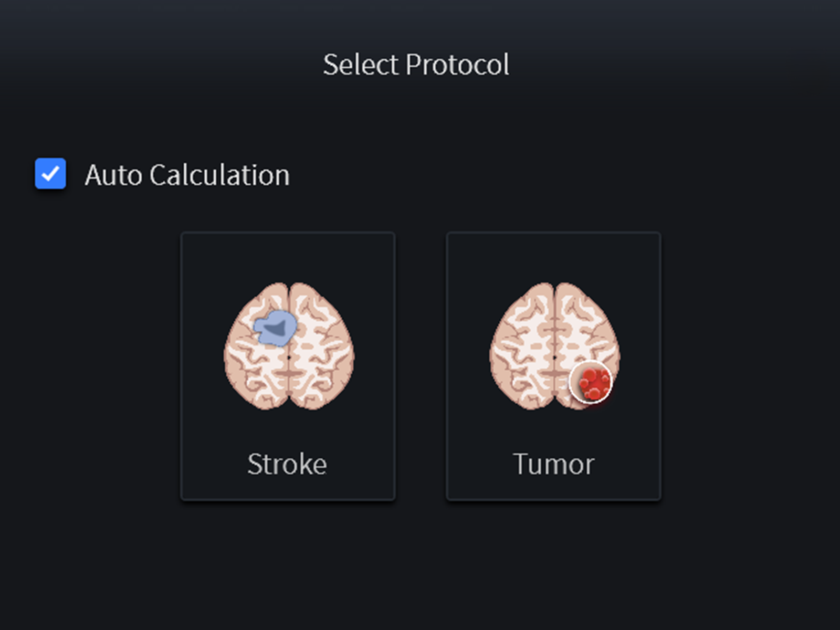Click the gap between Stroke and Tumor cards
The height and width of the screenshot is (630, 840).
[x=421, y=366]
